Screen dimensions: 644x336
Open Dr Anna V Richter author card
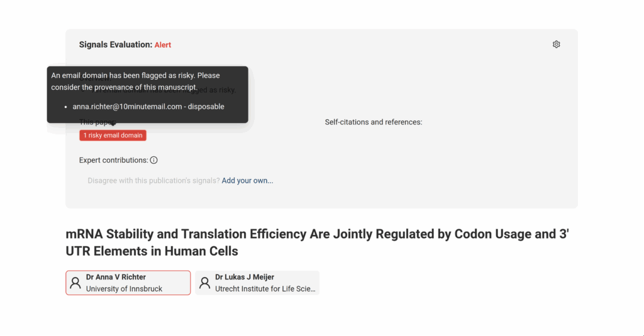[x=128, y=283]
